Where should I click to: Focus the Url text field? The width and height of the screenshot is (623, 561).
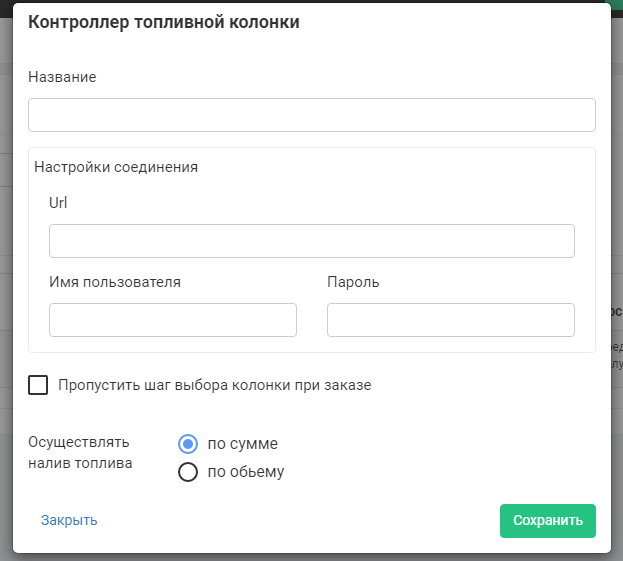point(311,241)
